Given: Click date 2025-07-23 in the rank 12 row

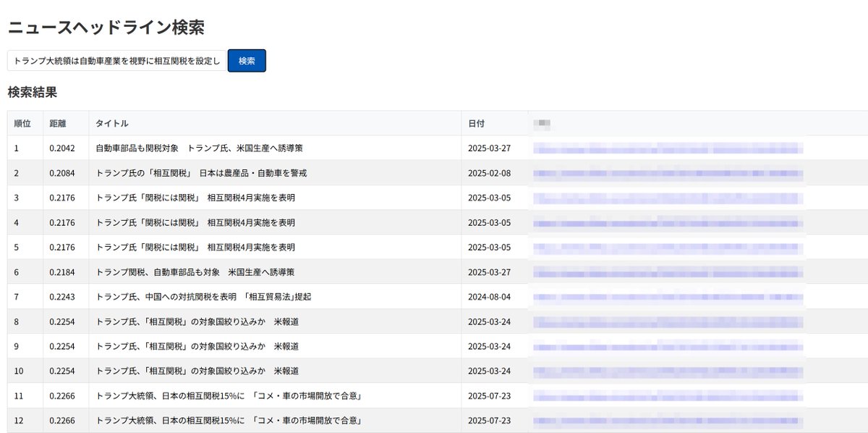Looking at the screenshot, I should click(489, 420).
